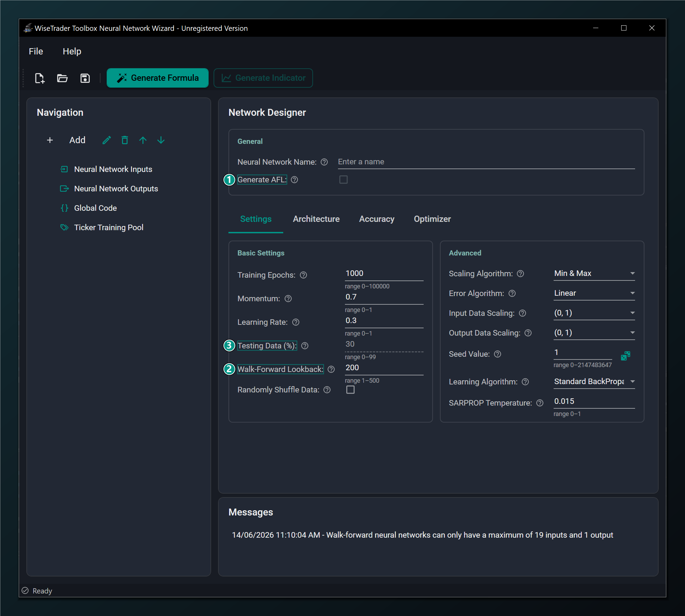Select Ticker Training Pool in Navigation

click(109, 227)
